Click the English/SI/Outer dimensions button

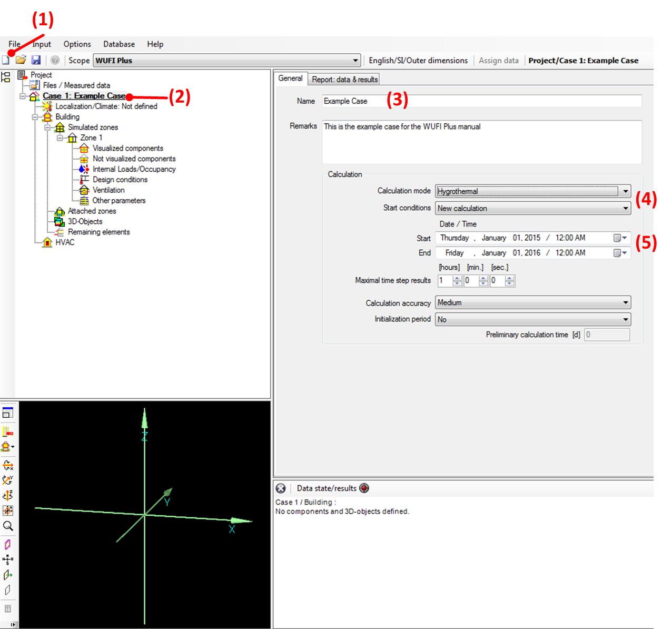pyautogui.click(x=418, y=61)
